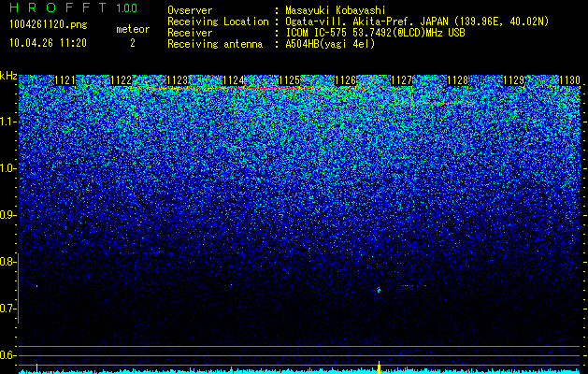Screen dimensions: 588x374
Task: Click the 'Receiver' field label
Action: click(190, 33)
